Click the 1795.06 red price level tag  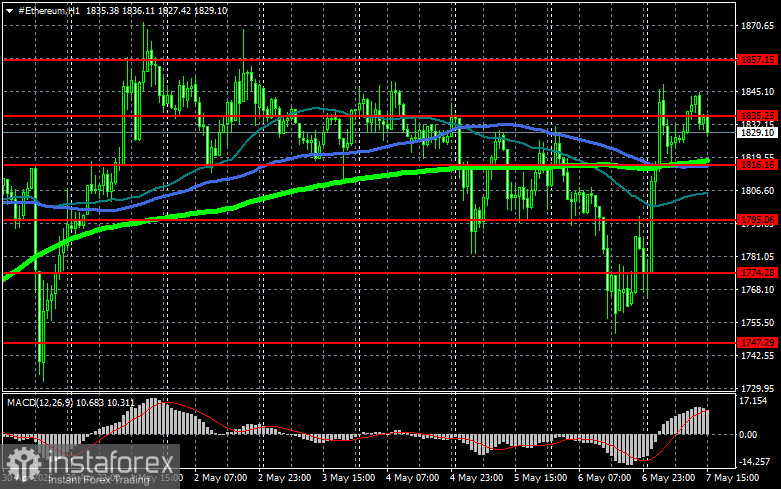click(x=756, y=220)
